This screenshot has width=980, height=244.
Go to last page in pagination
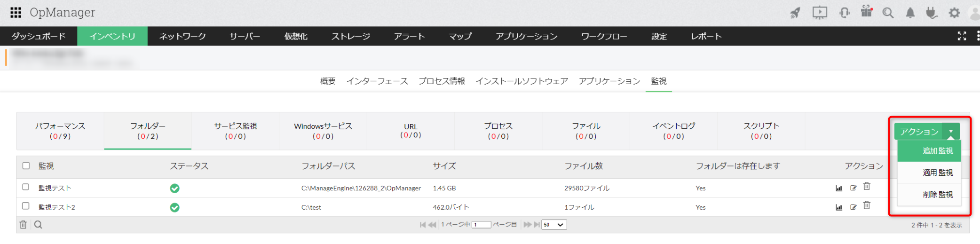[x=537, y=225]
